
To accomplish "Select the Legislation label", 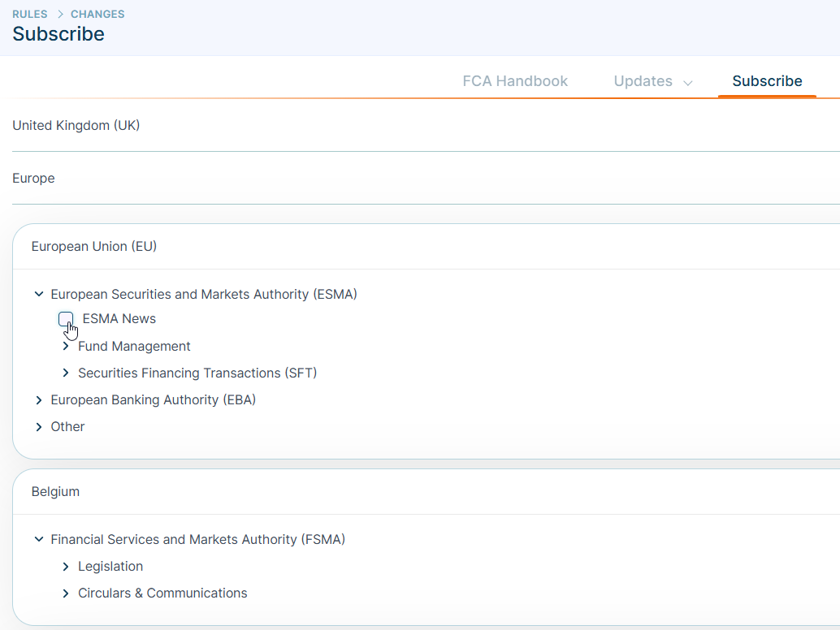I will point(110,567).
